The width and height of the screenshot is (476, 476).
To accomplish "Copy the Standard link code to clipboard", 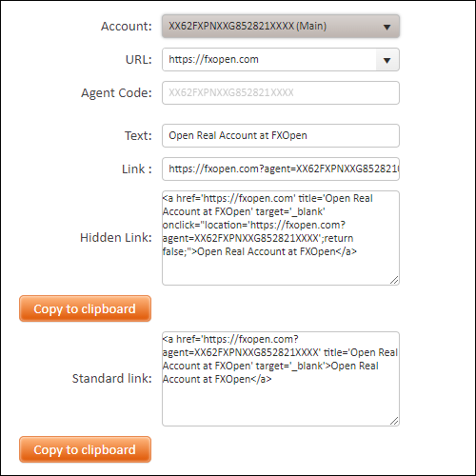I will pyautogui.click(x=85, y=449).
